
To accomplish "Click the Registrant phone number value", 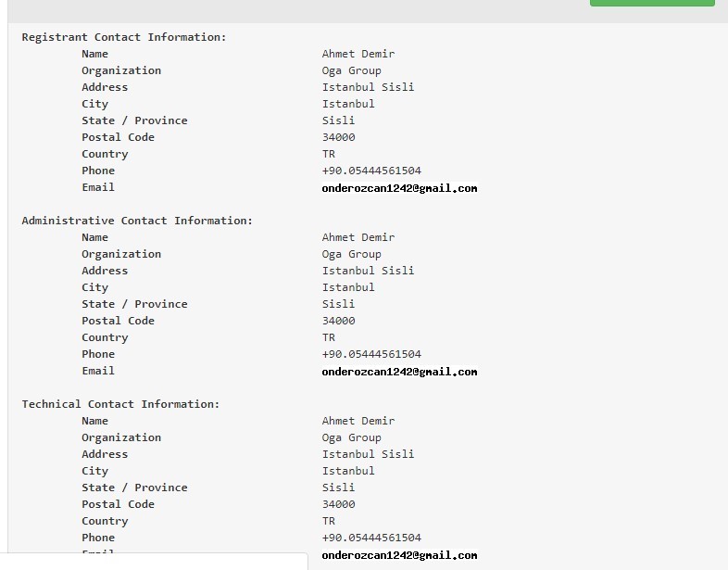I will tap(371, 171).
